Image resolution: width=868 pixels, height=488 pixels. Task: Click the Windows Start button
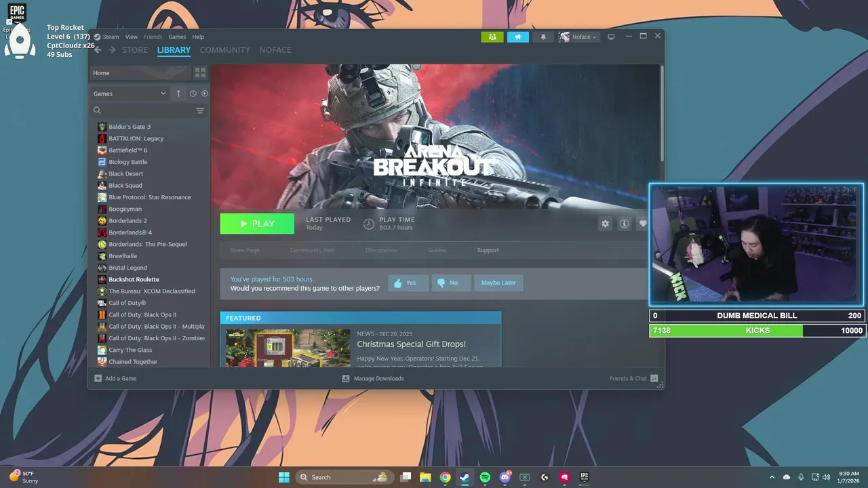point(284,477)
